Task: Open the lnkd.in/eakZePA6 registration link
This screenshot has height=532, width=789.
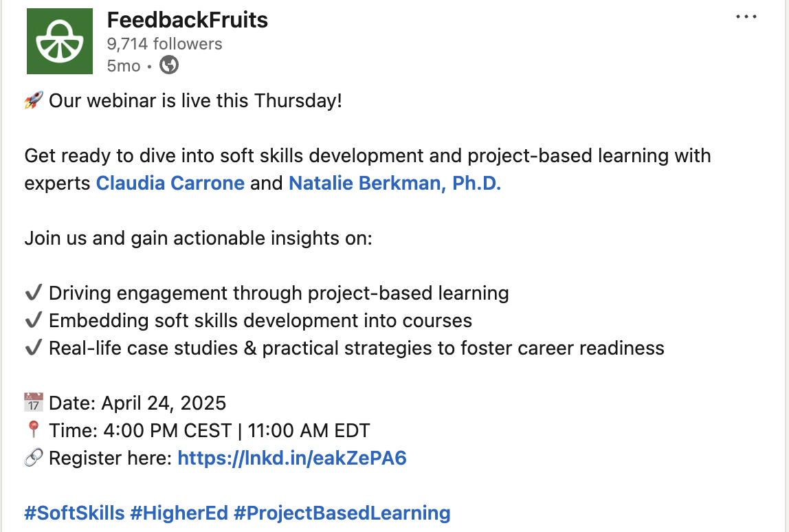Action: (x=292, y=458)
